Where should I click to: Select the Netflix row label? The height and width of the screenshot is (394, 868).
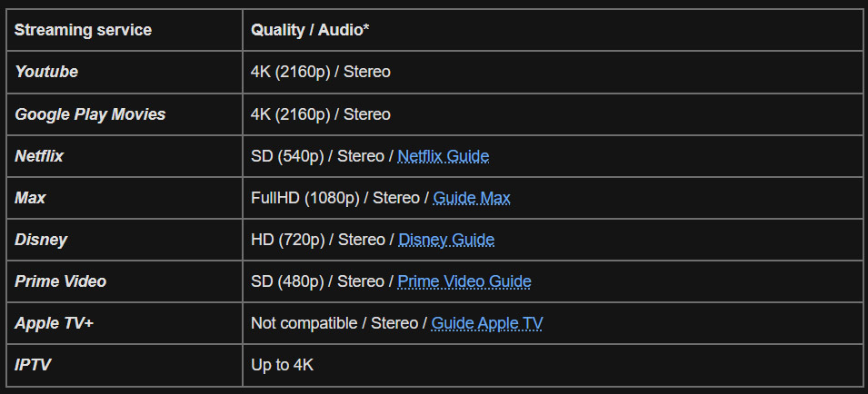coord(39,156)
